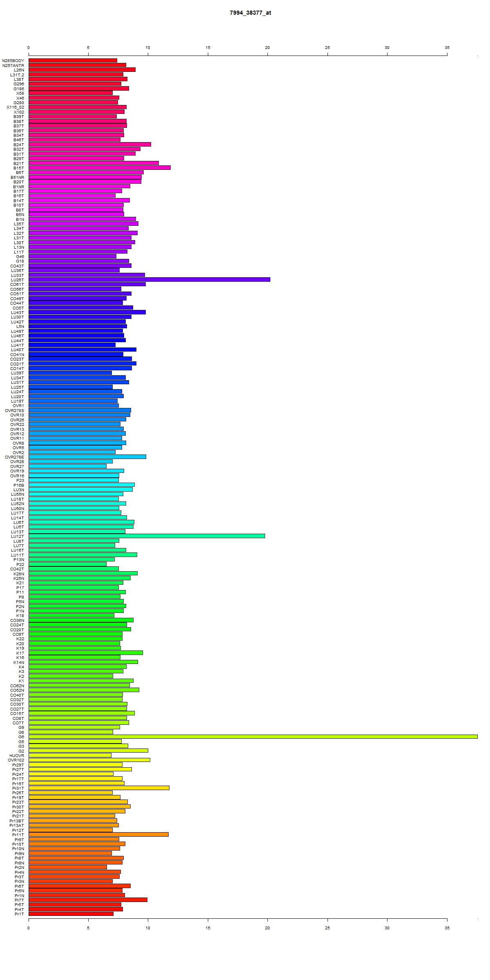
Task: Click the long purple LU26T bar
Action: click(x=149, y=280)
